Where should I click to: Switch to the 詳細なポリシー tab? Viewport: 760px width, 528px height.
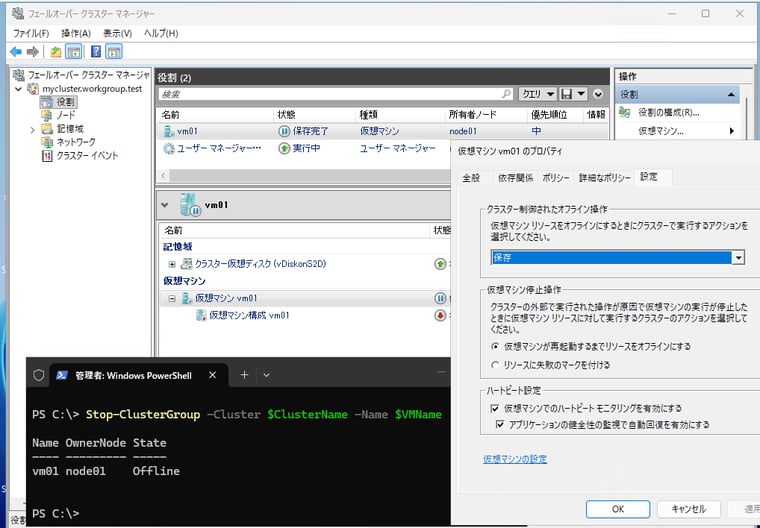[605, 178]
